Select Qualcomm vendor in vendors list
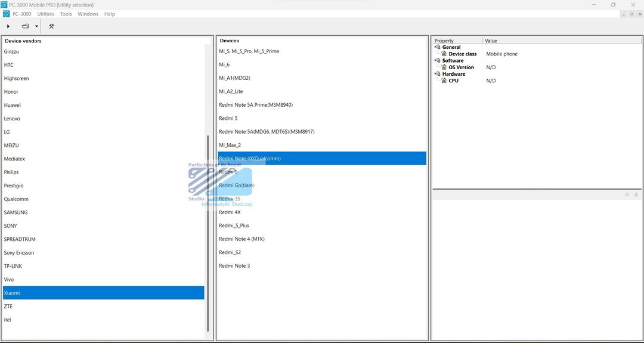This screenshot has height=343, width=644. pos(104,199)
